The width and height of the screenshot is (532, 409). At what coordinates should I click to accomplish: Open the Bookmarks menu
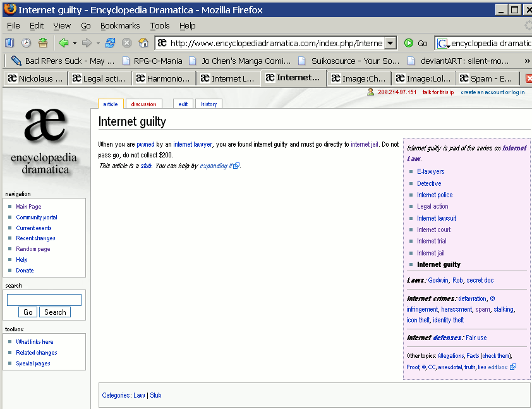coord(120,26)
